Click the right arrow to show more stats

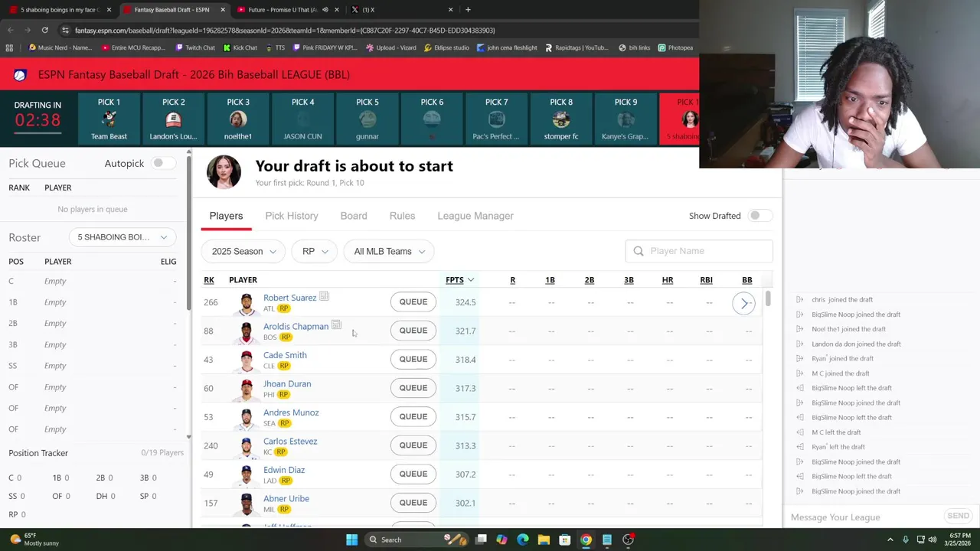point(744,303)
